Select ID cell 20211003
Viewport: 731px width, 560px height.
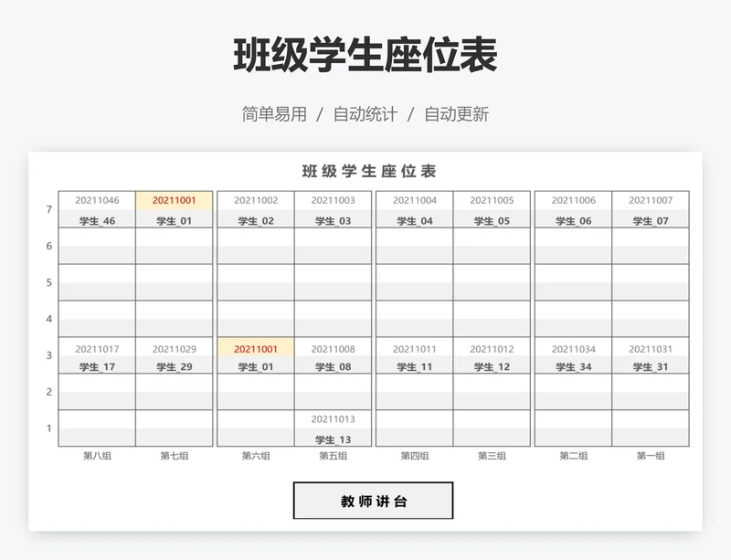[333, 200]
